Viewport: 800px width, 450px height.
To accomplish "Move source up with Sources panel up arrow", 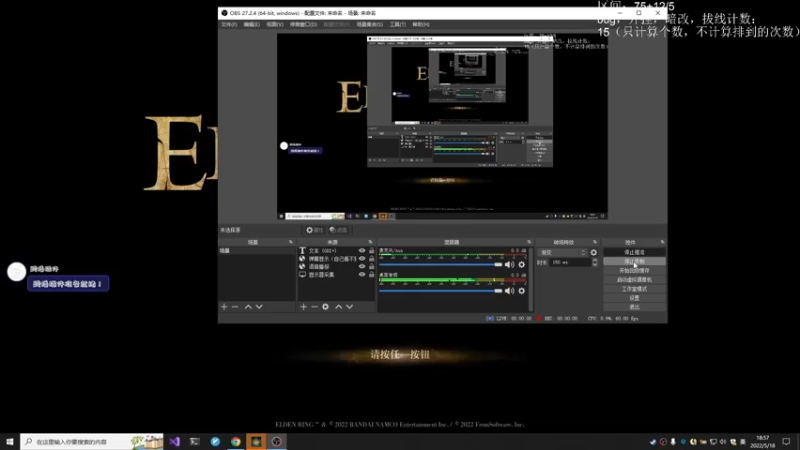I will click(338, 307).
